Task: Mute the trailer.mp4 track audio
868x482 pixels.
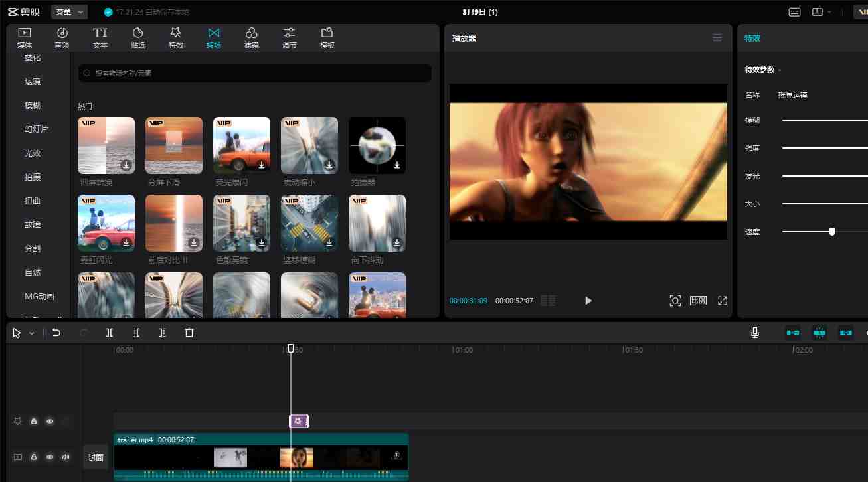Action: click(65, 457)
